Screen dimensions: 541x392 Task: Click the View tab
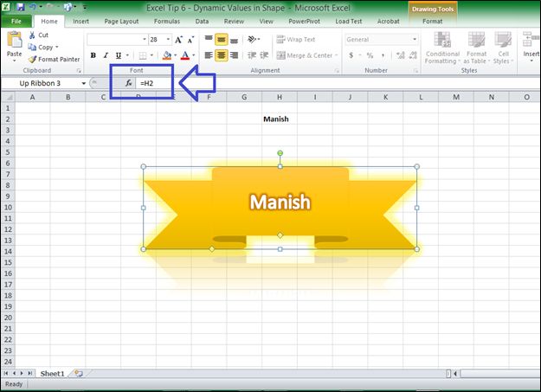coord(266,22)
